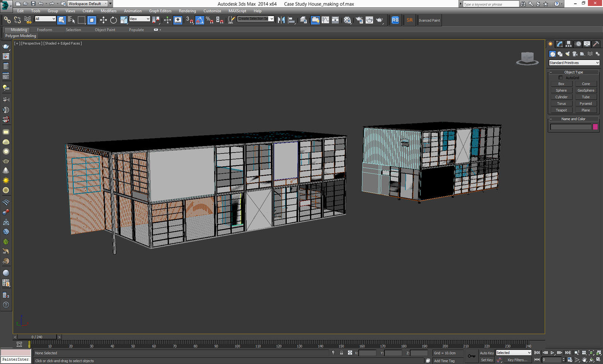
Task: Toggle the Spinner Snap button
Action: pos(220,20)
